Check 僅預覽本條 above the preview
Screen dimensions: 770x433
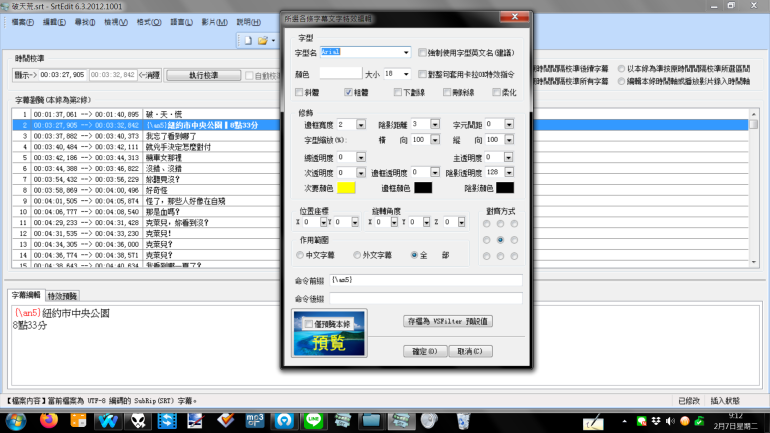click(x=308, y=324)
